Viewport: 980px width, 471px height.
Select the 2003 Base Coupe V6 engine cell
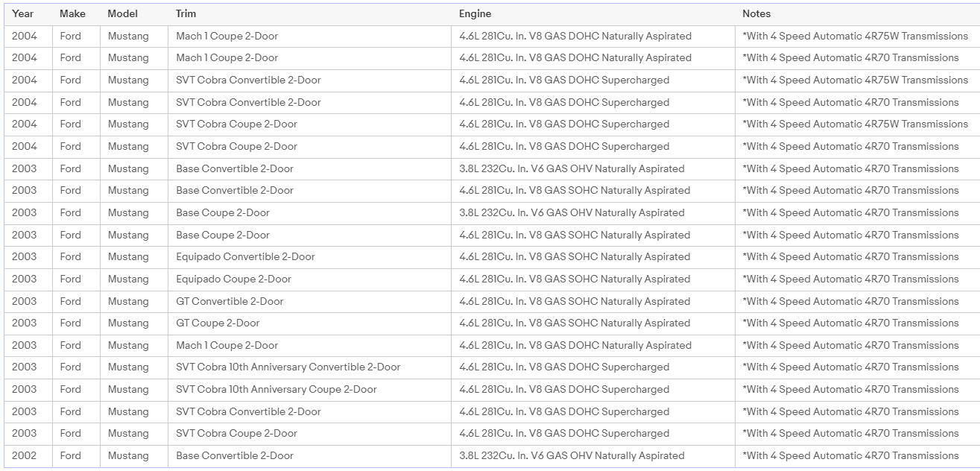pos(572,212)
